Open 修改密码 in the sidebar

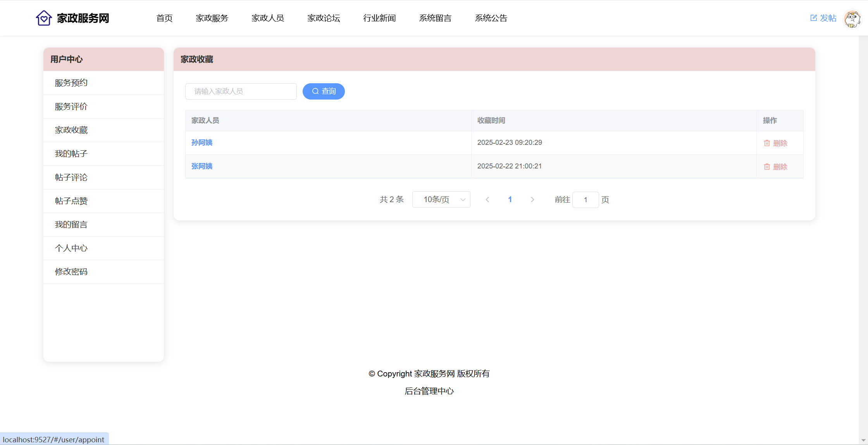71,272
